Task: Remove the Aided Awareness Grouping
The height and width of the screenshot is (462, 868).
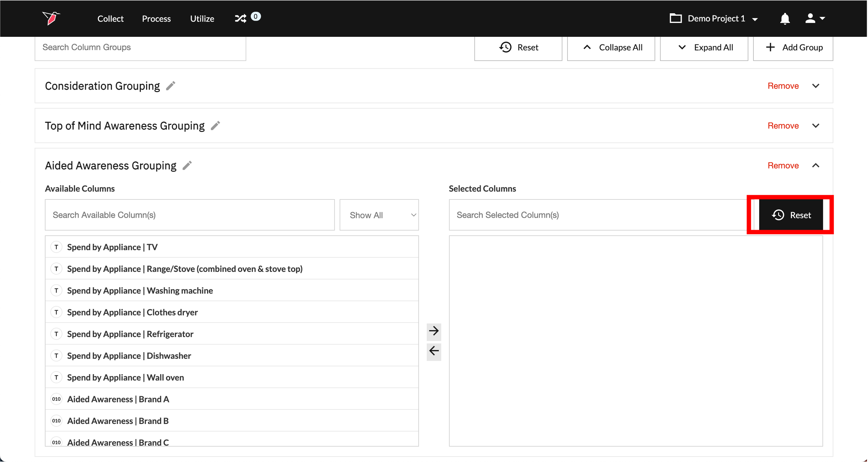Action: tap(783, 165)
